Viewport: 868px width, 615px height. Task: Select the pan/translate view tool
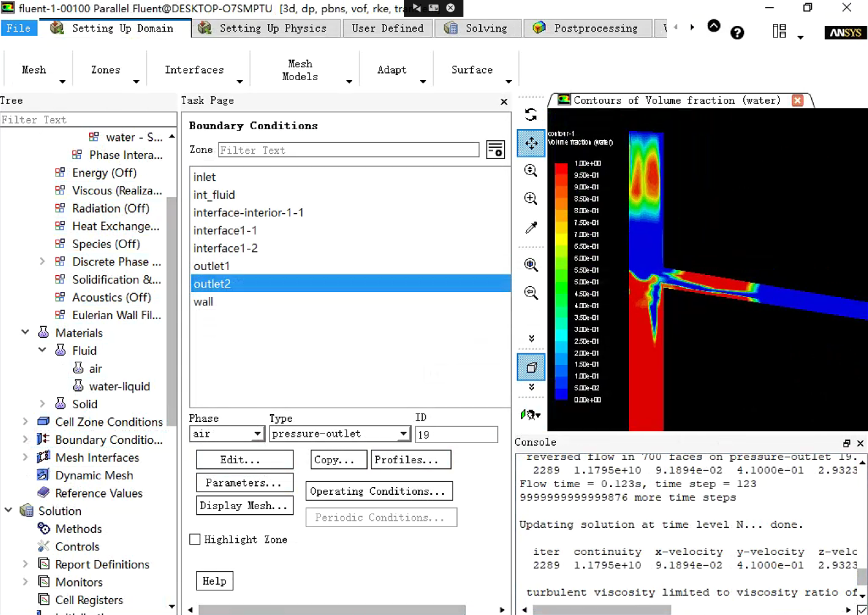[531, 143]
